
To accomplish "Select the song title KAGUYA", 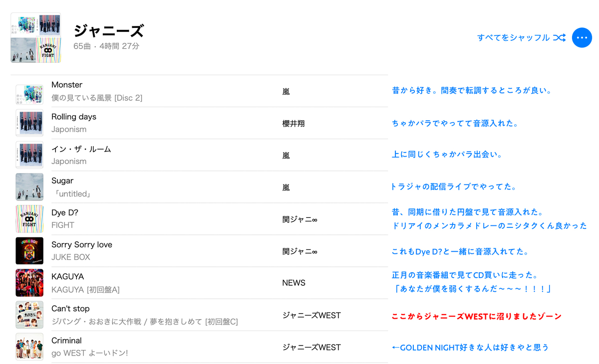I will [x=67, y=276].
